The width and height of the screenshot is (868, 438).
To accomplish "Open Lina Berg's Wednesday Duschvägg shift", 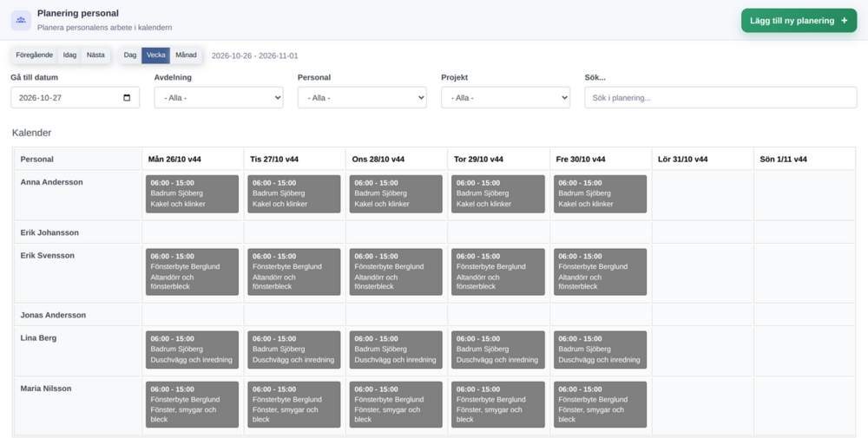I will (396, 350).
